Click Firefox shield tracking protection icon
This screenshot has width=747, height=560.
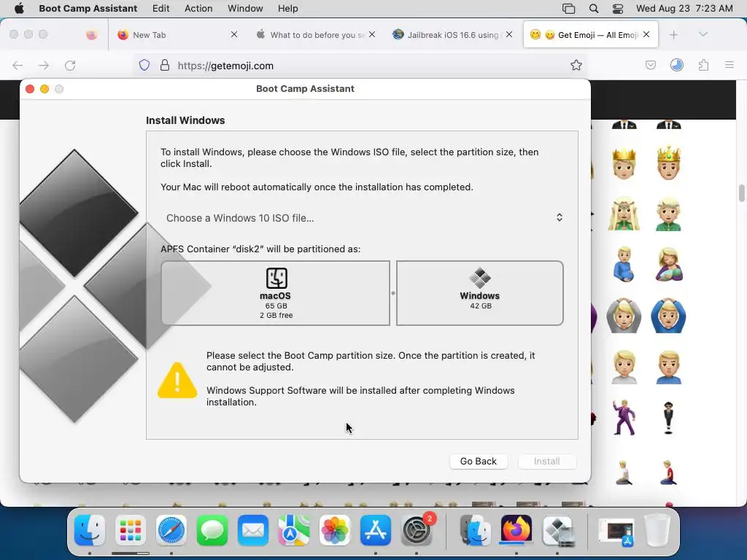coord(144,65)
